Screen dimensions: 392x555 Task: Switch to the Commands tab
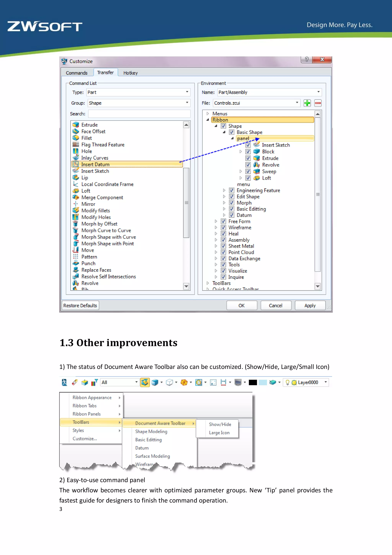point(77,73)
